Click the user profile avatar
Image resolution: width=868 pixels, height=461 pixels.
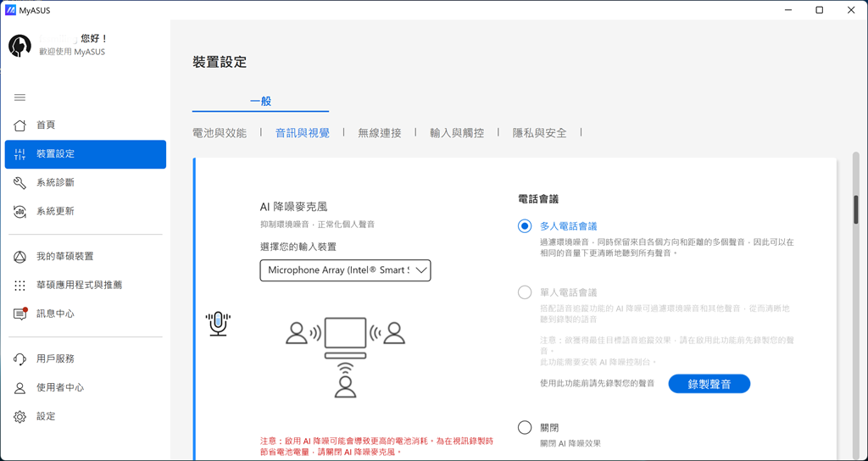(20, 46)
